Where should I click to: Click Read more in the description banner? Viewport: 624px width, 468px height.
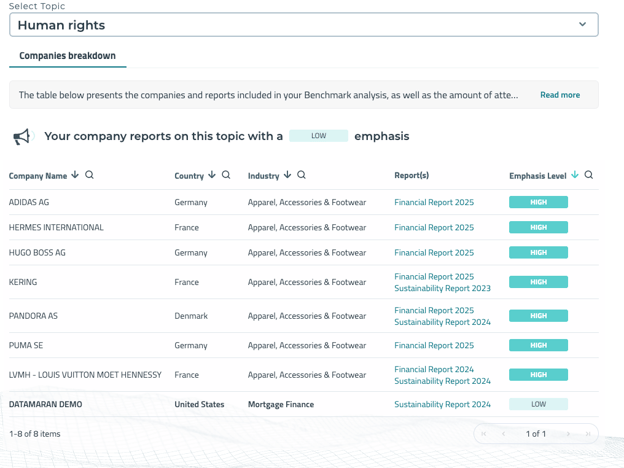pyautogui.click(x=560, y=95)
